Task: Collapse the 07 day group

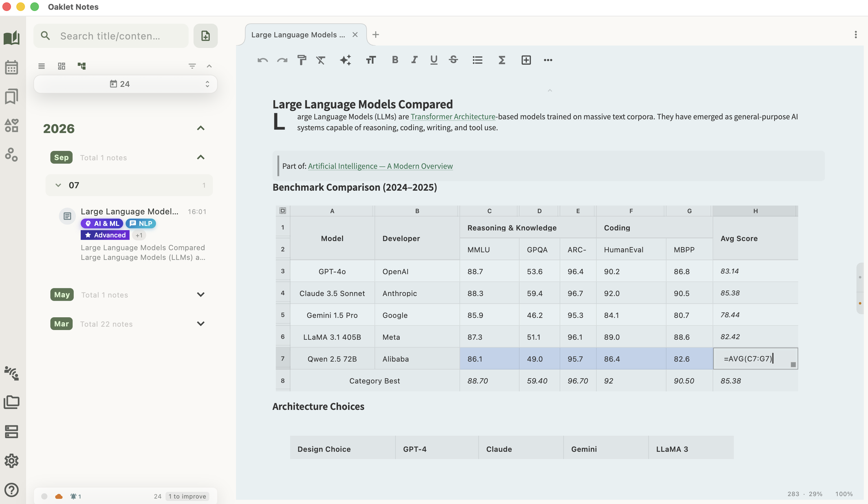Action: click(58, 185)
